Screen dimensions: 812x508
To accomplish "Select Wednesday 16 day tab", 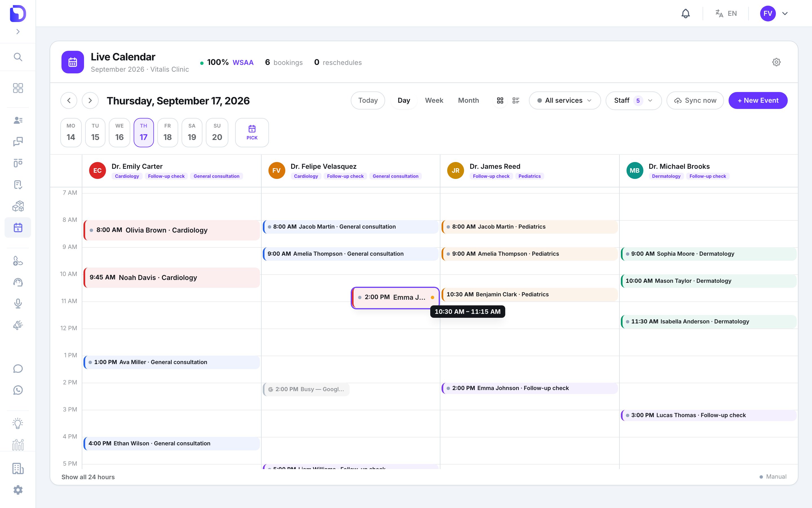I will pos(120,132).
